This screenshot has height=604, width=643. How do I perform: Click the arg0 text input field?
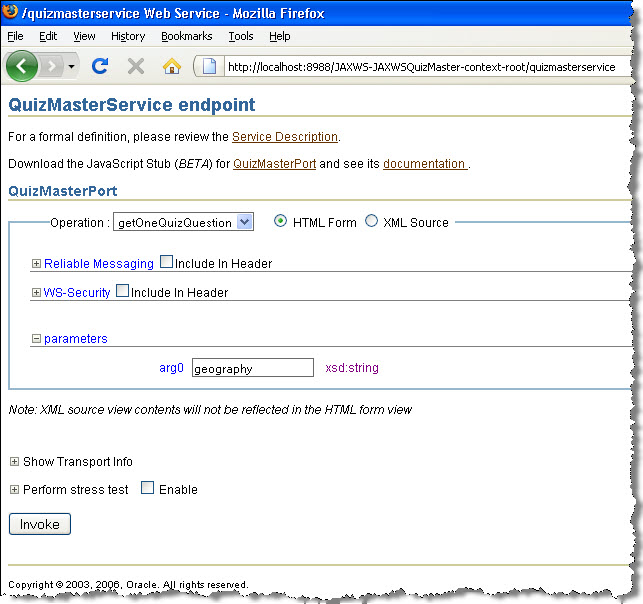252,368
